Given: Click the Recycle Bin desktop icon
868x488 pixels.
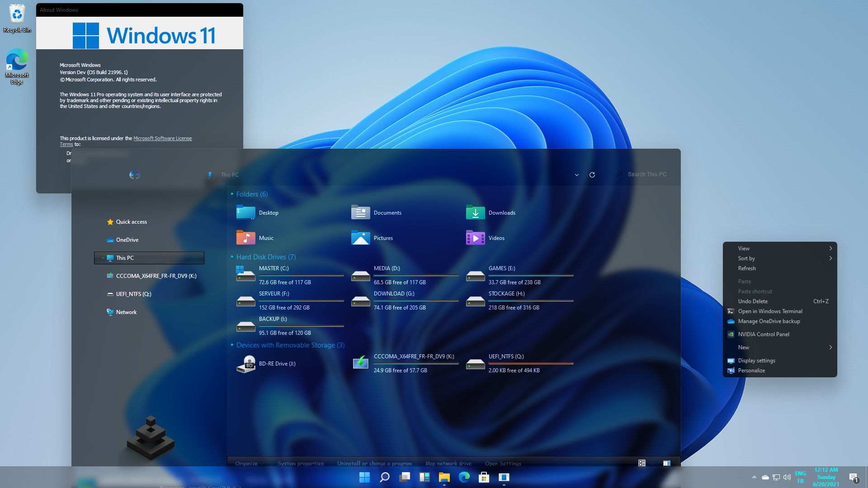Looking at the screenshot, I should click(x=17, y=18).
